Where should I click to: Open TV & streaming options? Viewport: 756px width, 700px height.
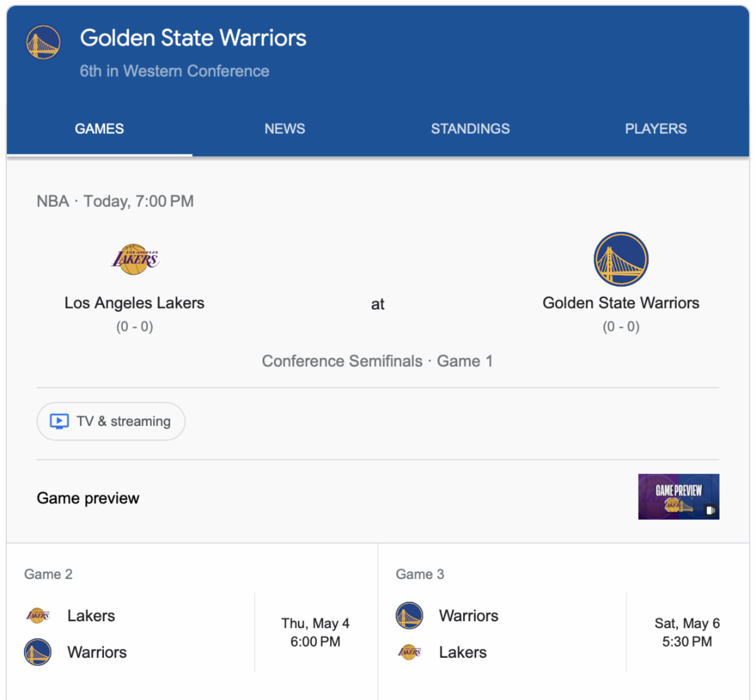pyautogui.click(x=111, y=422)
